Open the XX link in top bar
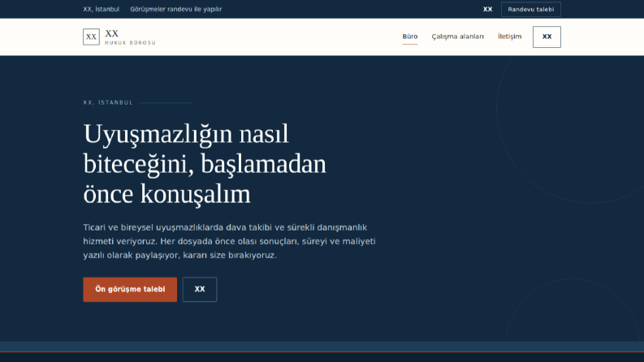Image resolution: width=644 pixels, height=362 pixels. tap(487, 9)
